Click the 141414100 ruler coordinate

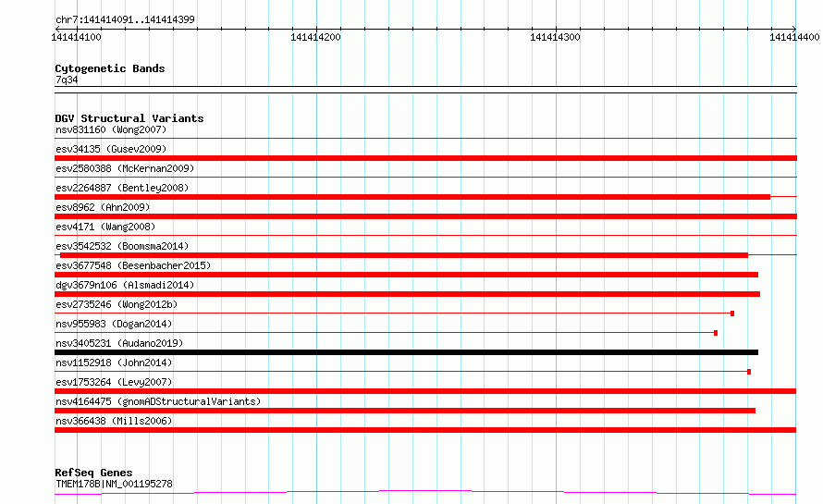pos(76,37)
